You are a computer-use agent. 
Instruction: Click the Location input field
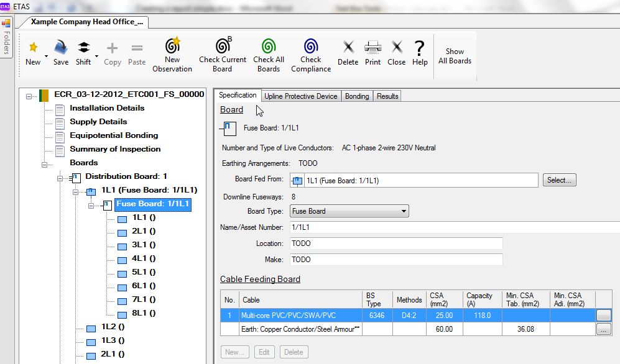[396, 243]
